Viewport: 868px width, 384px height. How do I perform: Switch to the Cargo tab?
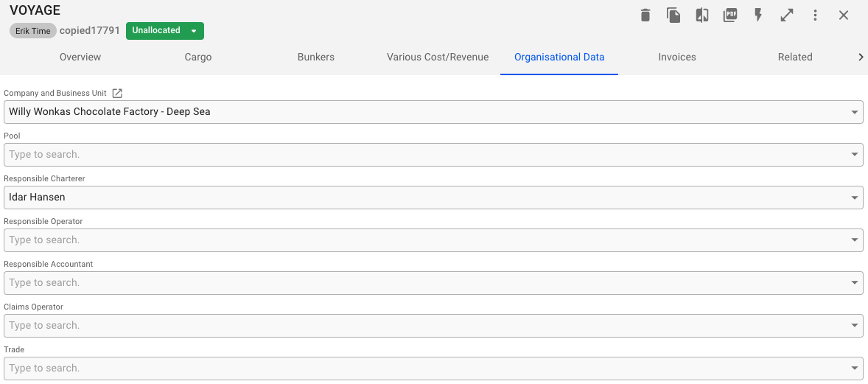click(x=198, y=57)
